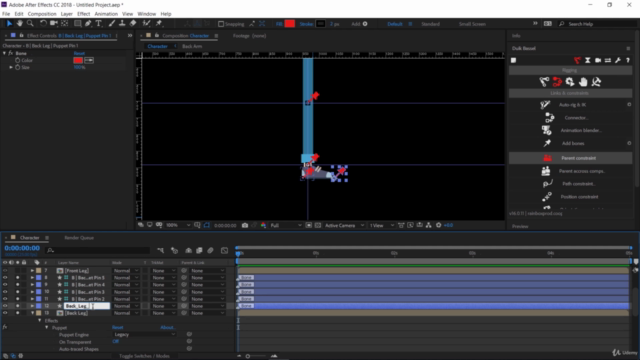This screenshot has height=360, width=640.
Task: Select the Puppet Pin tool
Action: 159,24
